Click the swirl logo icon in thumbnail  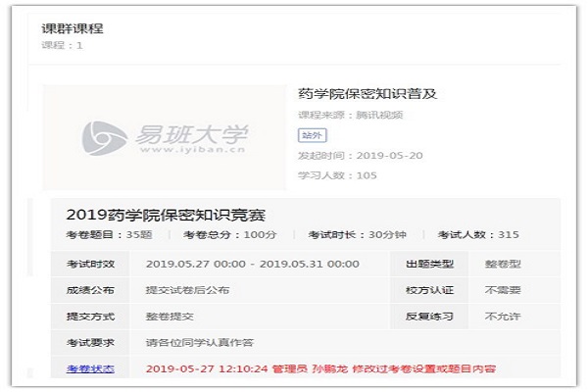(x=102, y=138)
